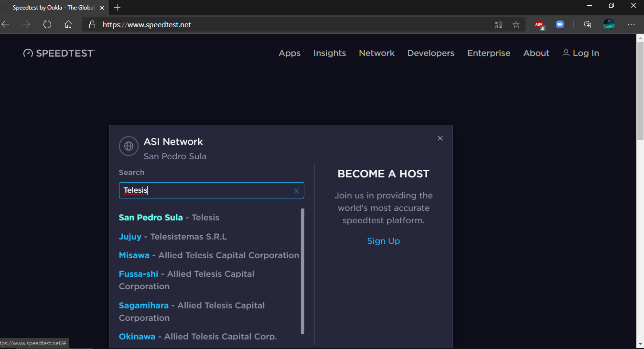
Task: Open the About menu
Action: pos(537,53)
